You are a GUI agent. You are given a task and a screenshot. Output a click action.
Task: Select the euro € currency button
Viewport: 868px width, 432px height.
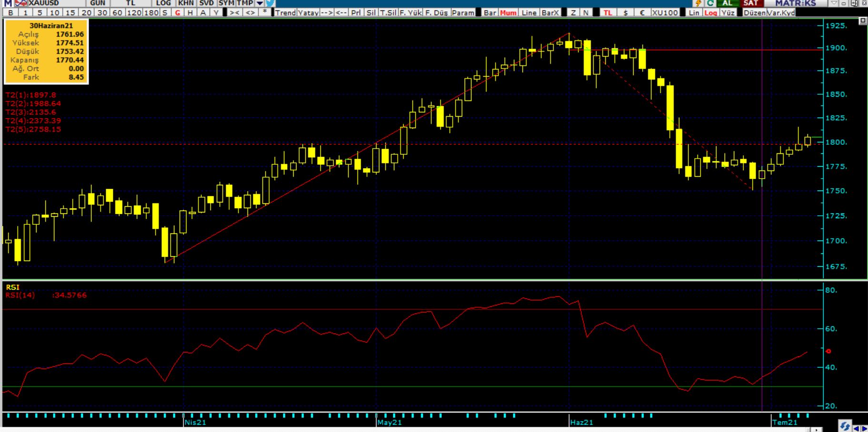coord(642,13)
